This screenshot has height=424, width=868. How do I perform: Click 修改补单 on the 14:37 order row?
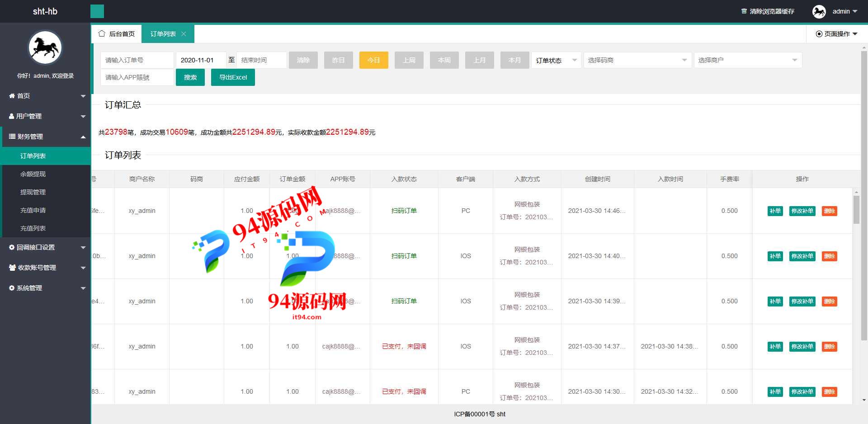point(802,347)
